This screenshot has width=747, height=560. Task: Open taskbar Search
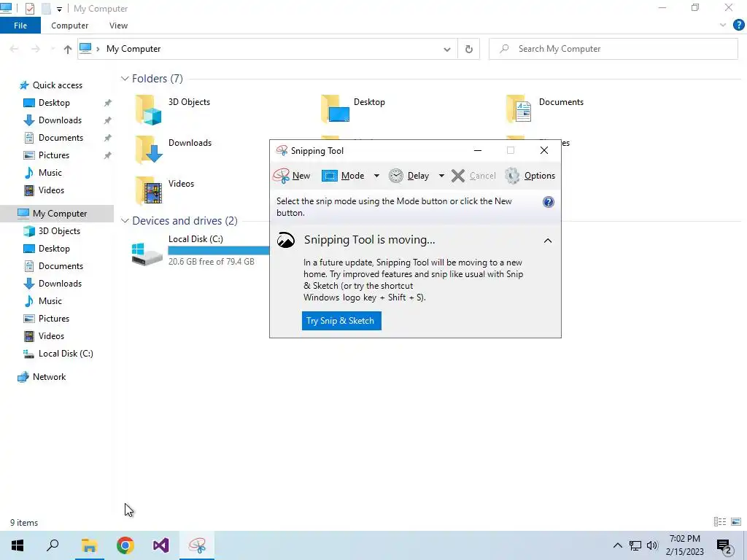[x=53, y=545]
